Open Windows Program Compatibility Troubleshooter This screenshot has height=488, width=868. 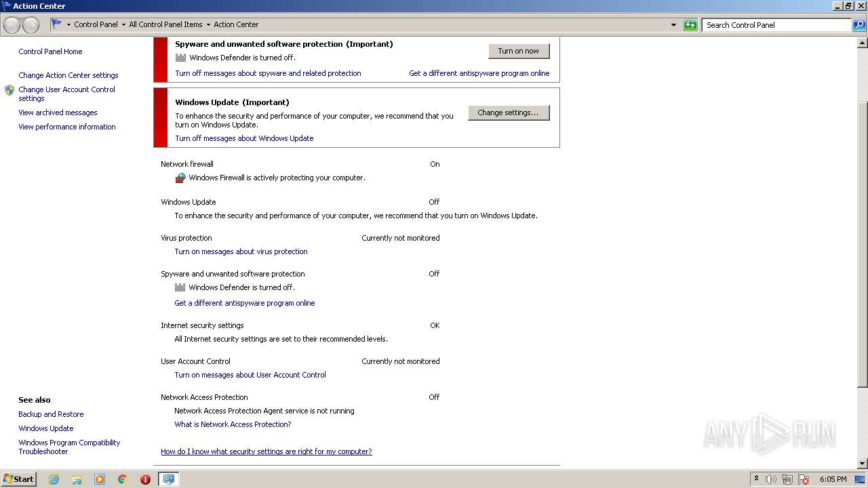(69, 447)
